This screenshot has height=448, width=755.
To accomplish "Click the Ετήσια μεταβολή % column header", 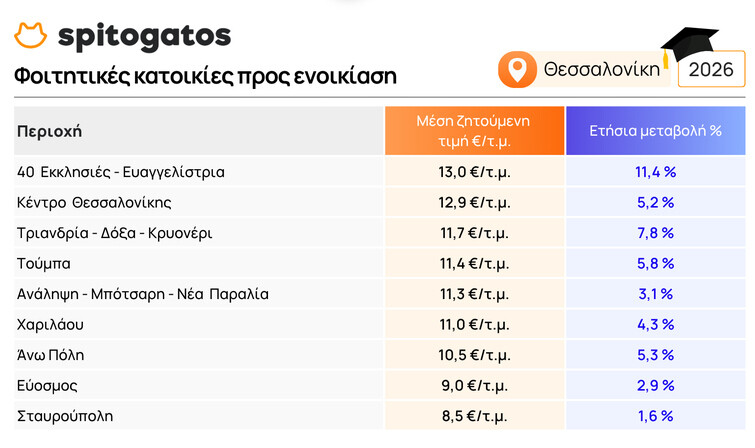I will [655, 131].
